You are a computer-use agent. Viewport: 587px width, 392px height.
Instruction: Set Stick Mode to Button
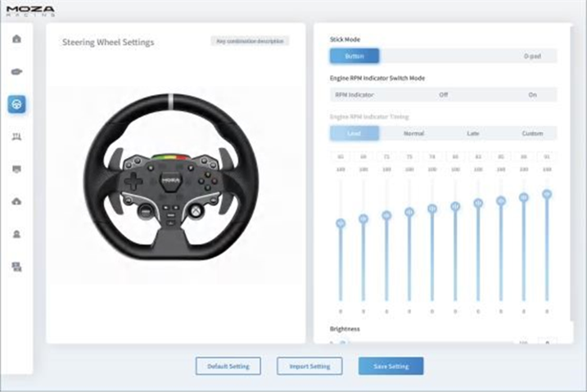point(354,56)
